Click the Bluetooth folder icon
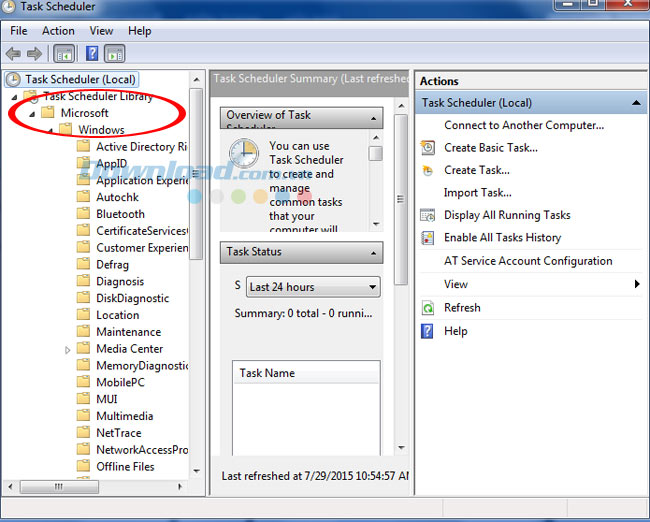 83,214
